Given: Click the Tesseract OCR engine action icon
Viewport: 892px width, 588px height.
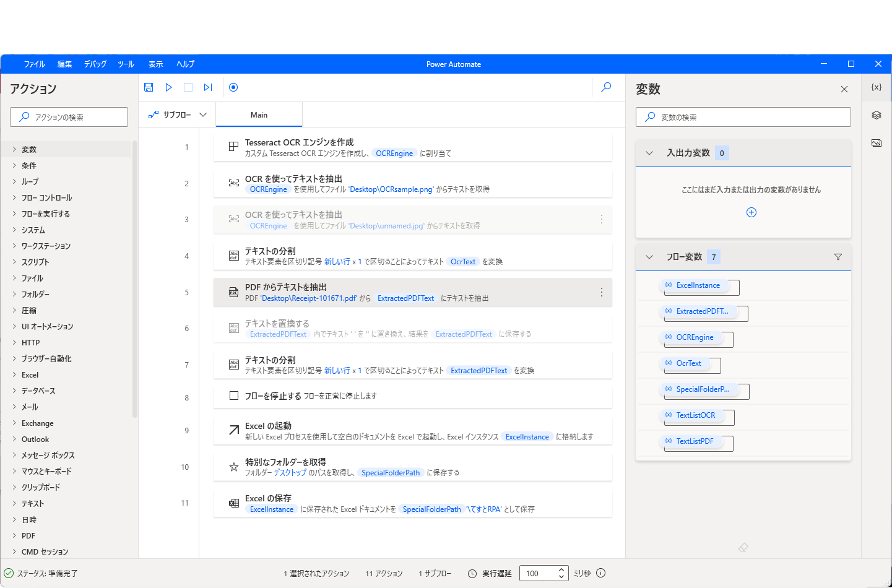Looking at the screenshot, I should tap(233, 147).
